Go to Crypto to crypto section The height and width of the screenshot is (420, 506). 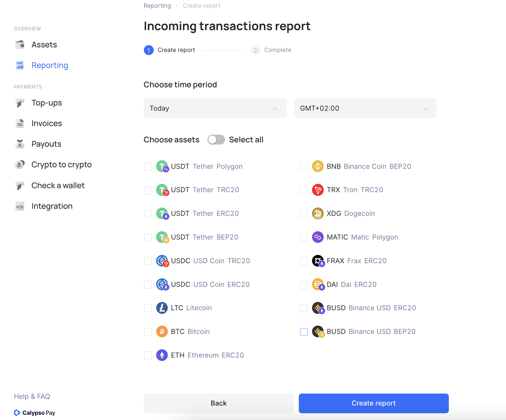click(61, 164)
